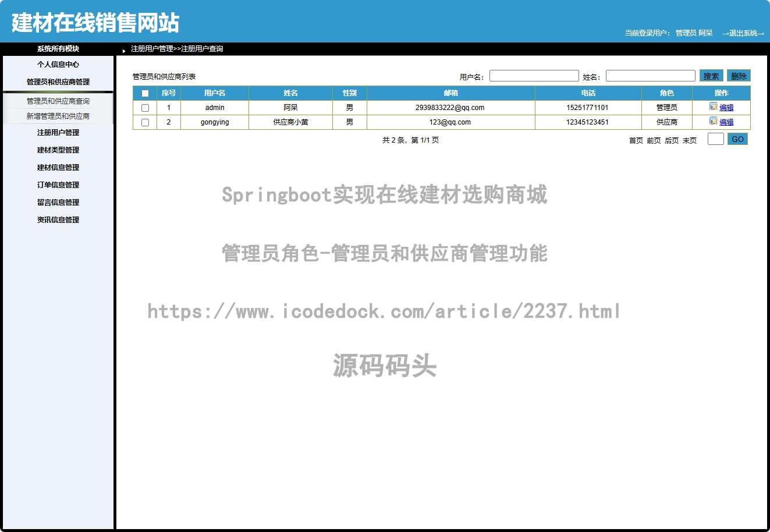Click the GO page jump button

pyautogui.click(x=737, y=139)
